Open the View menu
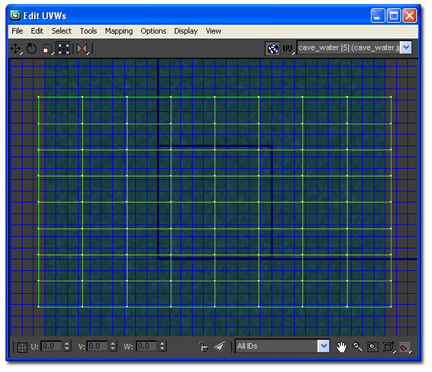 213,31
